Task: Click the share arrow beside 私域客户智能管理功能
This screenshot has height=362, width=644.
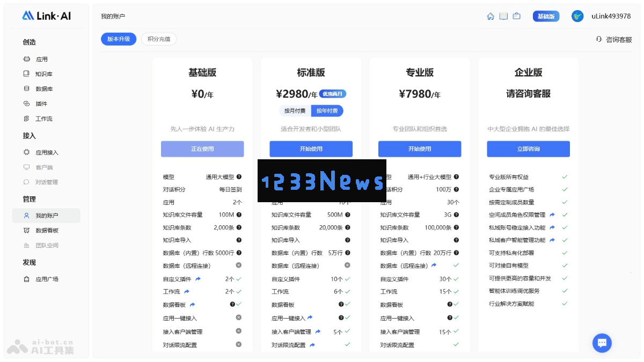Action: 552,240
